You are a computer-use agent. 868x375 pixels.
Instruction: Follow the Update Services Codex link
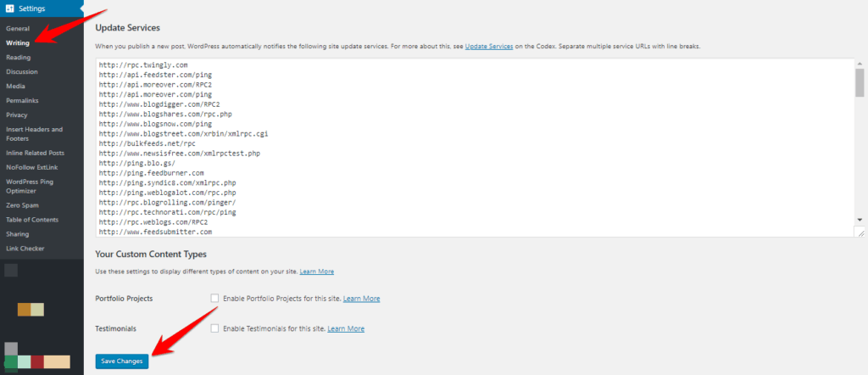(x=489, y=46)
